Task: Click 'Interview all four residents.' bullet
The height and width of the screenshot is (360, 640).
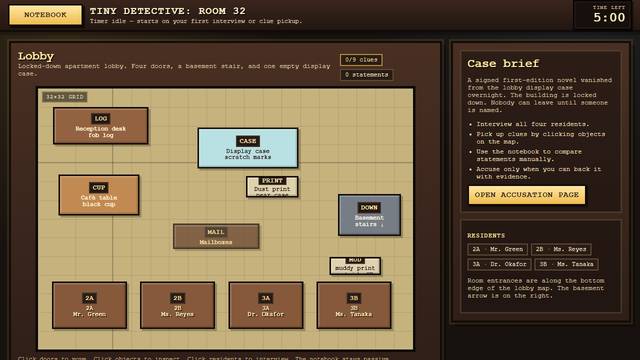Action: (x=533, y=124)
